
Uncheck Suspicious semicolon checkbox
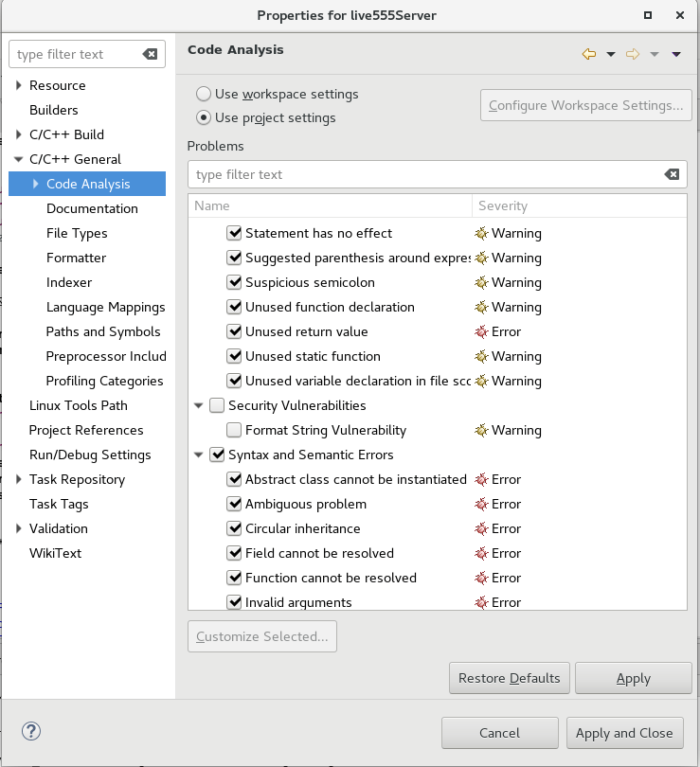[234, 282]
